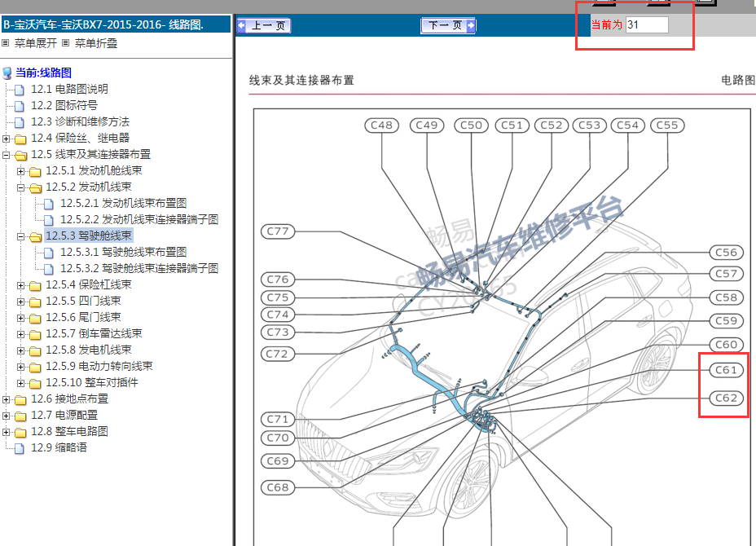Image resolution: width=756 pixels, height=546 pixels.
Task: Expand 12.5.10 整车对插件 node
Action: pos(20,384)
